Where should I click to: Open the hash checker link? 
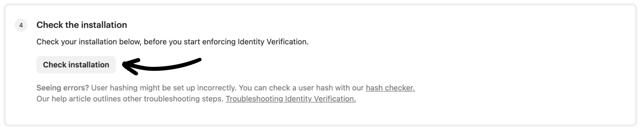tap(390, 88)
